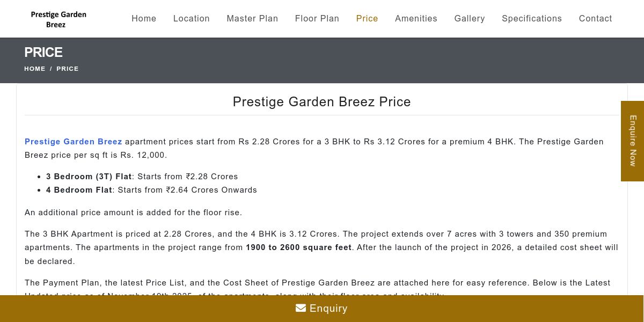This screenshot has height=322, width=644.
Task: Open the Floor Plan menu item
Action: [x=317, y=18]
